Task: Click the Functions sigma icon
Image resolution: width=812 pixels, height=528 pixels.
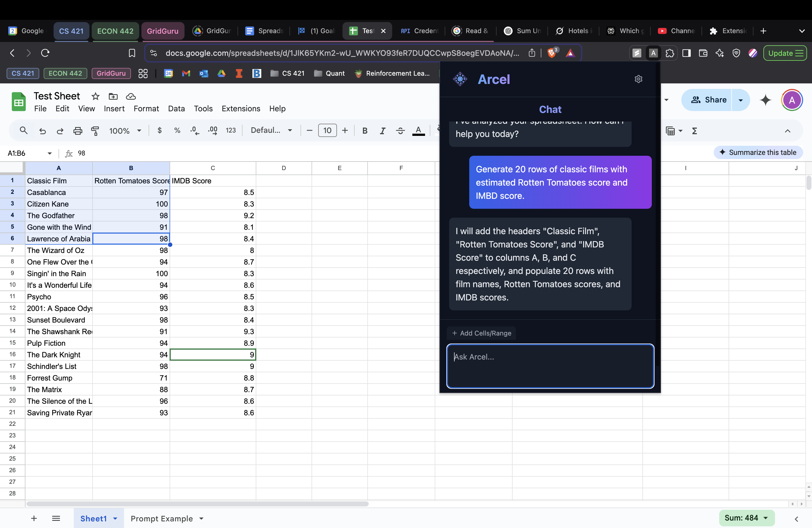Action: coord(694,131)
